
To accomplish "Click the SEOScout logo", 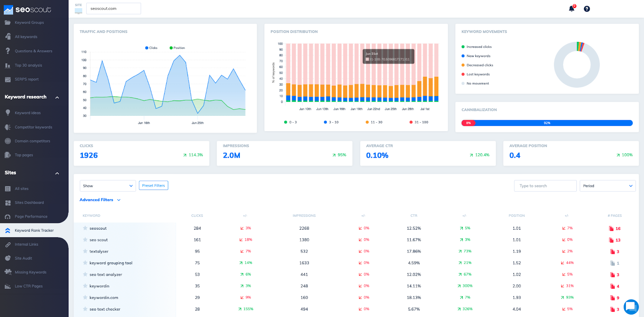I will [27, 10].
